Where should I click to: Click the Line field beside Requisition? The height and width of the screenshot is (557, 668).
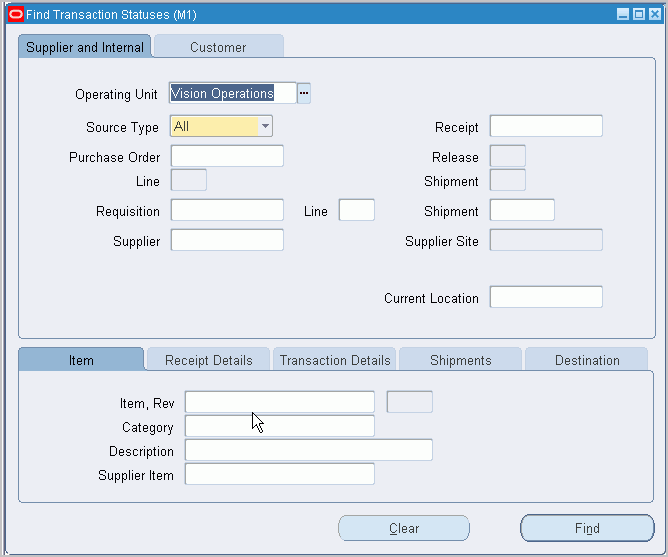pyautogui.click(x=357, y=210)
